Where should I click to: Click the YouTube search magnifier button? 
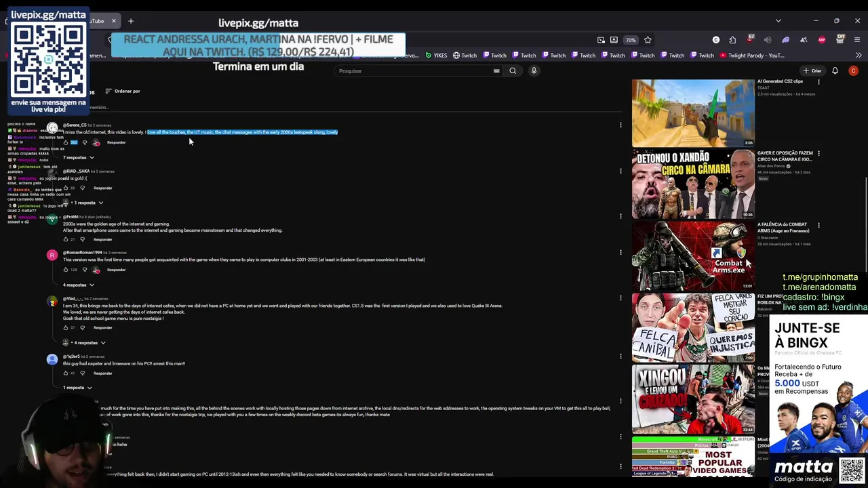(x=513, y=70)
